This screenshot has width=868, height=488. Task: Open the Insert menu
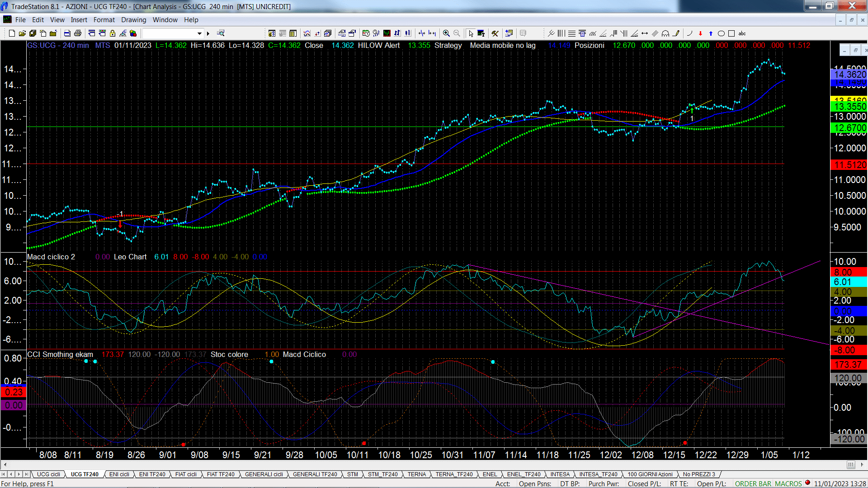(79, 20)
